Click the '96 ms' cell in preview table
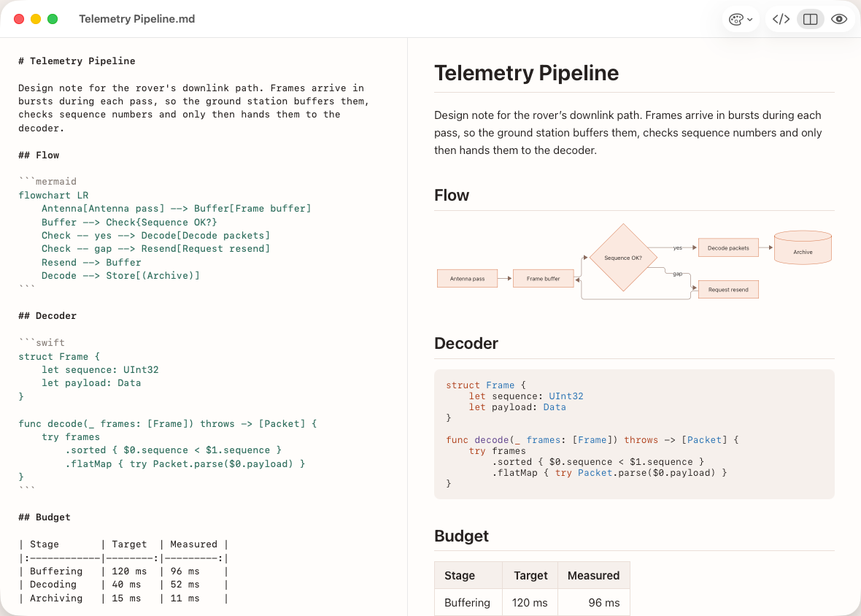This screenshot has width=861, height=616. click(594, 602)
